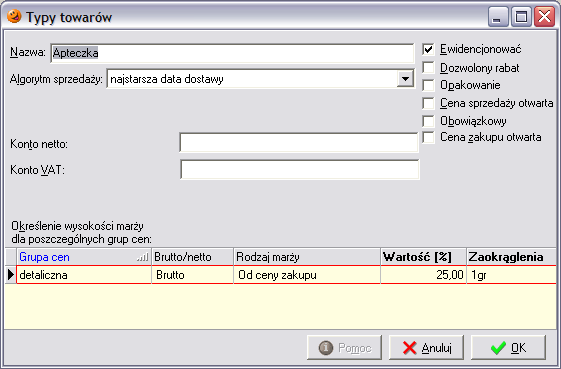
Task: Check the Obowiązkowy checkbox
Action: click(x=428, y=121)
